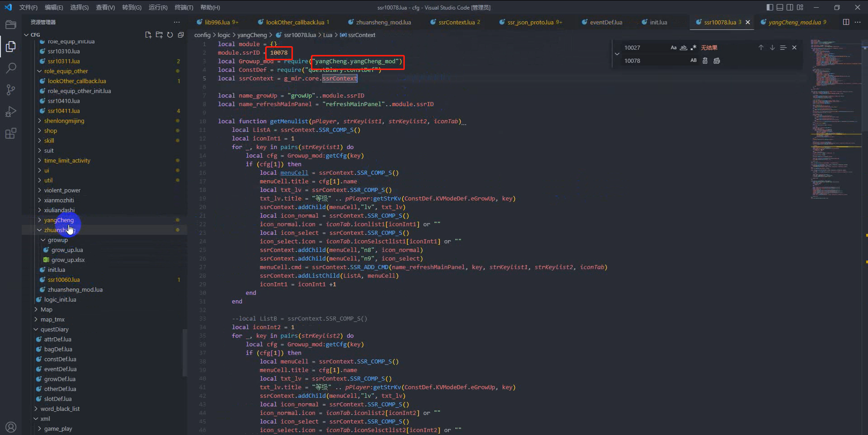Click the find input containing 10027
This screenshot has height=435, width=868.
[x=645, y=48]
